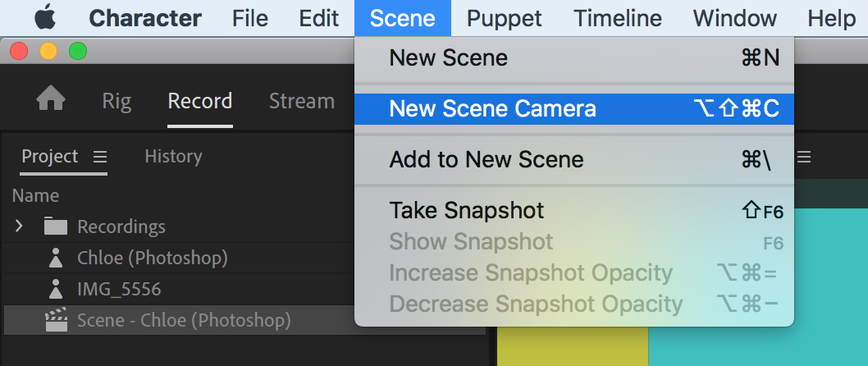Screen dimensions: 868x366
Task: Click the Recordings folder icon
Action: point(56,226)
